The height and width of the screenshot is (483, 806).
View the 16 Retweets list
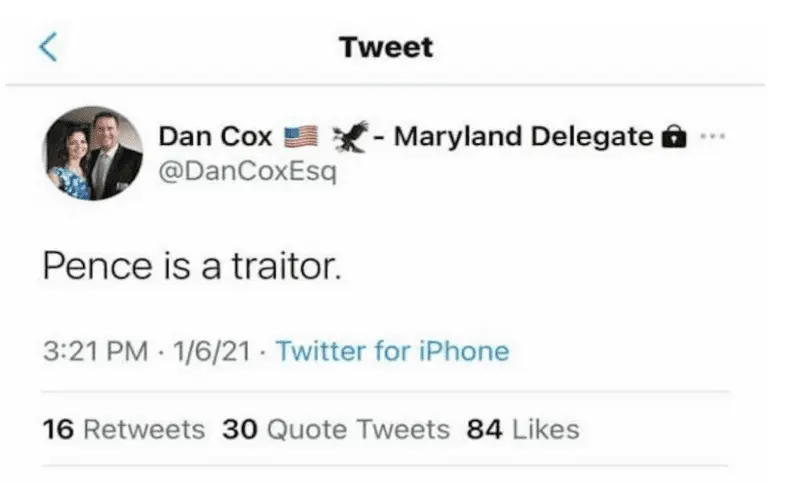click(124, 430)
